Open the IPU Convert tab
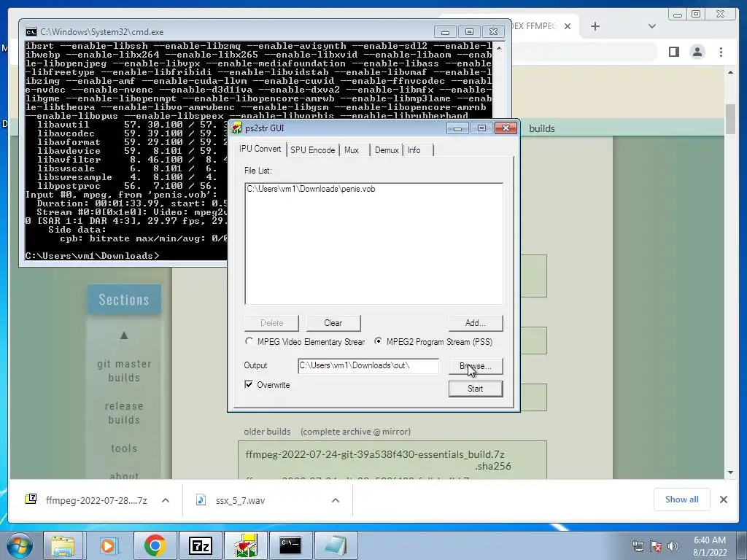The width and height of the screenshot is (747, 560). point(260,149)
